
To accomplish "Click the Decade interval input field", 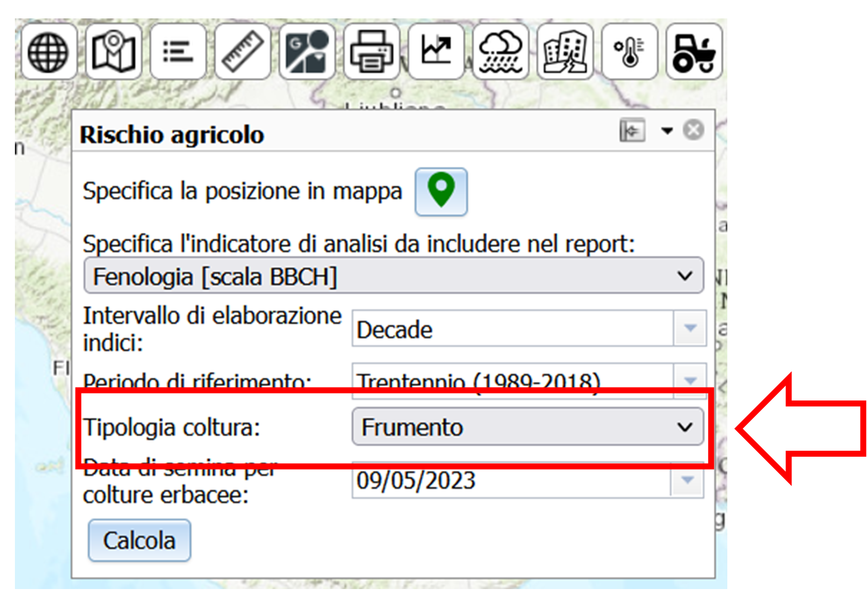I will pyautogui.click(x=513, y=328).
